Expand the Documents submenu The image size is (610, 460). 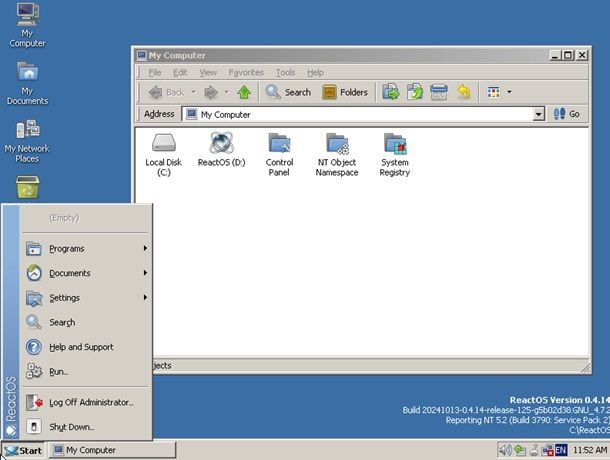click(86, 273)
